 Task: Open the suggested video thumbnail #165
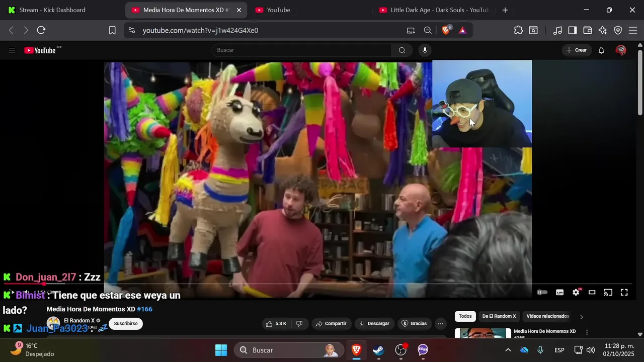tap(482, 333)
